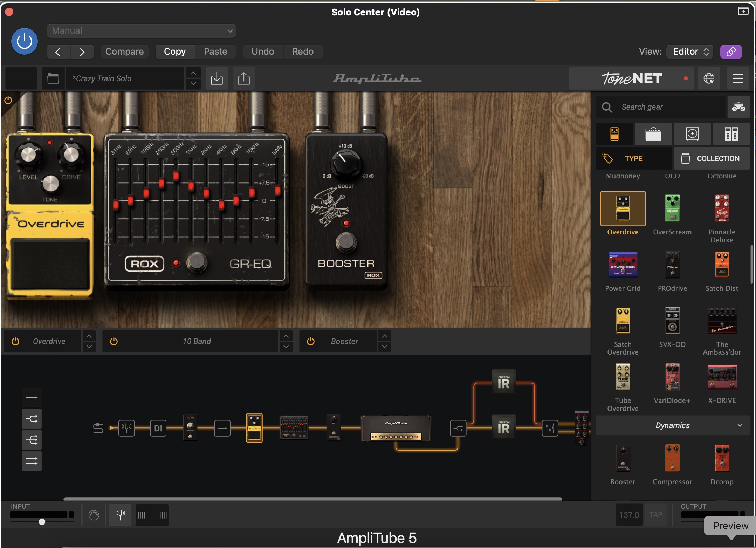Toggle power for 10 Band slot
This screenshot has height=548, width=756.
(x=114, y=341)
